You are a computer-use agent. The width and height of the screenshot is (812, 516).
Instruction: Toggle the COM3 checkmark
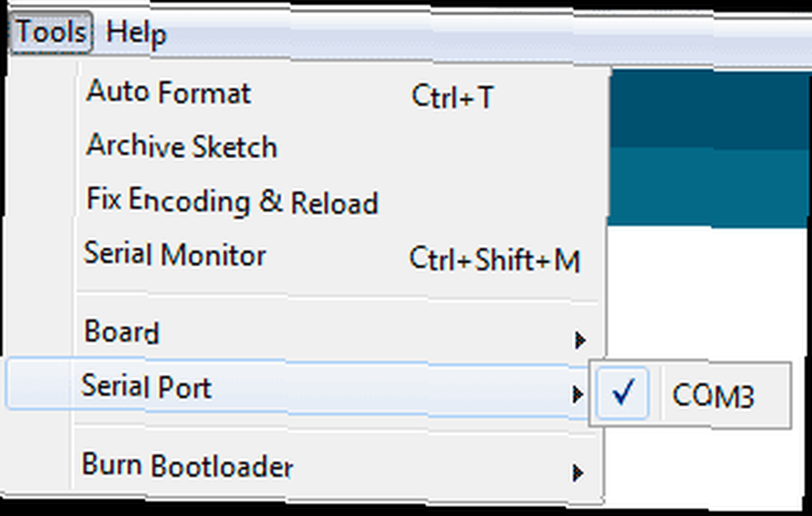[x=624, y=393]
